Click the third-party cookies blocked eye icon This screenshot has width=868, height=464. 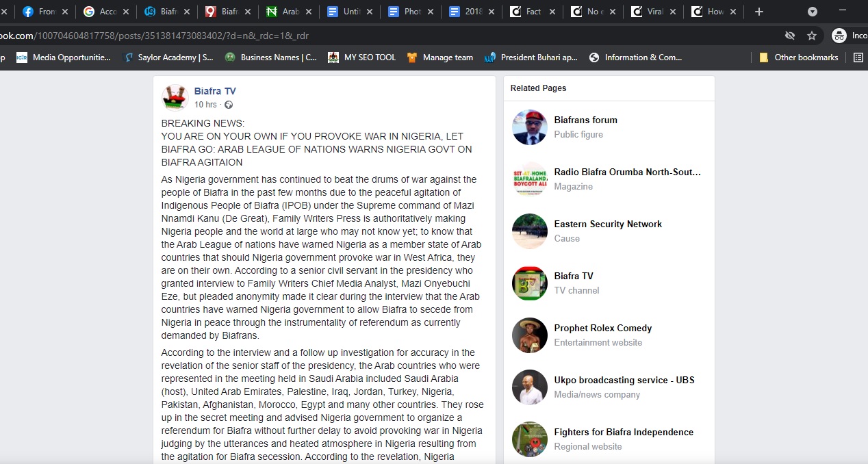click(790, 36)
